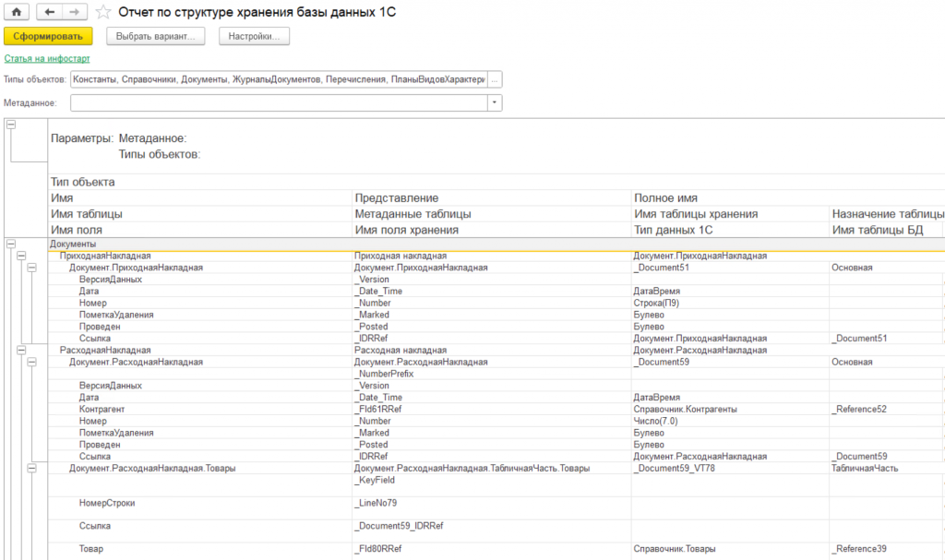945x560 pixels.
Task: Collapse the Документы group
Action: [11, 244]
